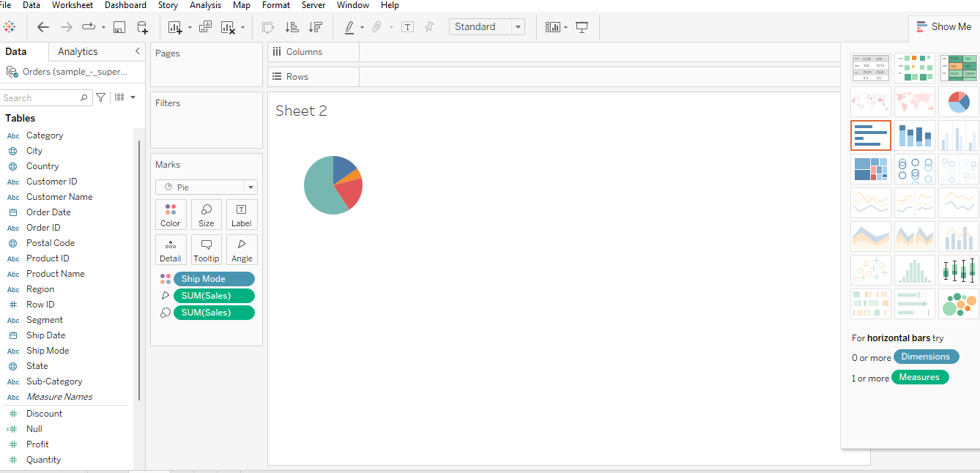Viewport: 980px width, 473px height.
Task: Toggle Presentation Mode
Action: pyautogui.click(x=582, y=26)
